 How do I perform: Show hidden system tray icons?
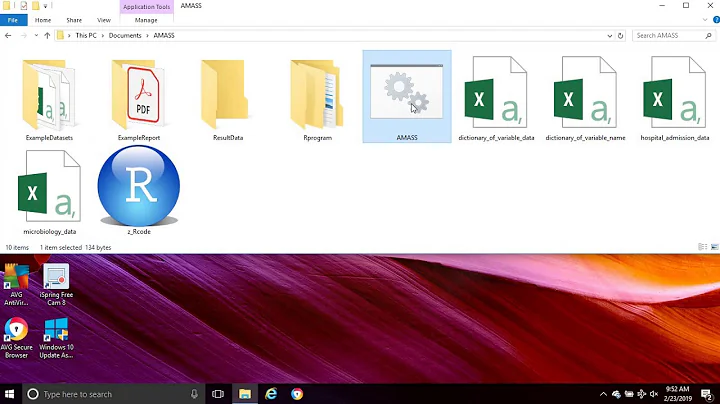[603, 394]
